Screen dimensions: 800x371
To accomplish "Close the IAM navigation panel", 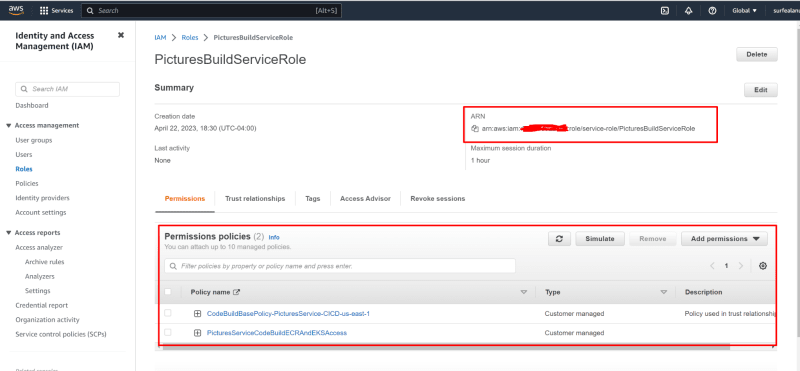I will (x=121, y=35).
